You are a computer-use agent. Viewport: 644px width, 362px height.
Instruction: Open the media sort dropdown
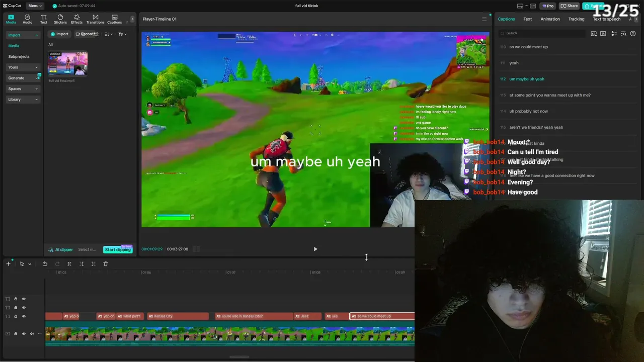pos(109,34)
